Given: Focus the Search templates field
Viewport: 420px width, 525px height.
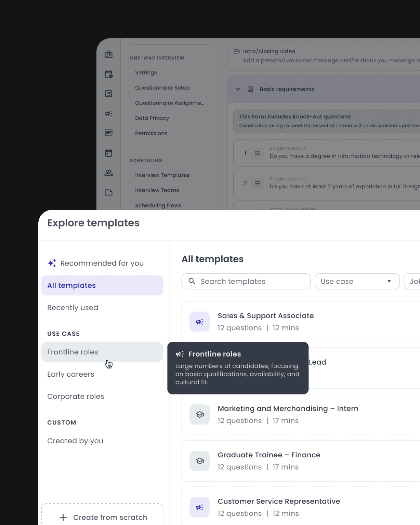Looking at the screenshot, I should pyautogui.click(x=246, y=281).
